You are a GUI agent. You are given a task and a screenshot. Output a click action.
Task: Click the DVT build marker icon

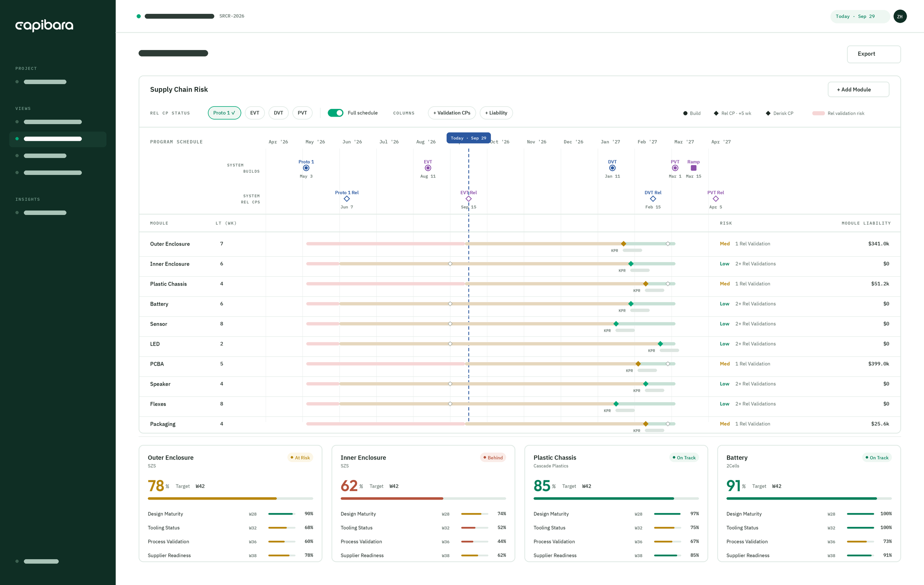coord(612,168)
